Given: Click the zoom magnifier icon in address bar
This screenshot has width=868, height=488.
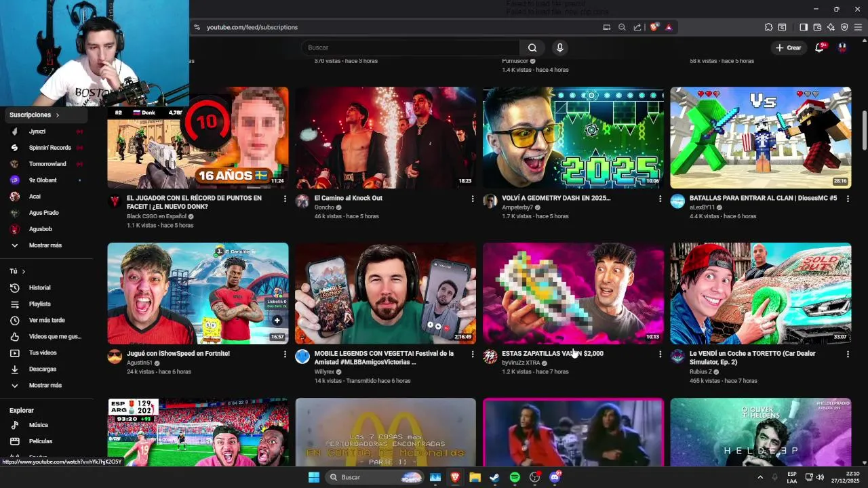Looking at the screenshot, I should (x=622, y=27).
